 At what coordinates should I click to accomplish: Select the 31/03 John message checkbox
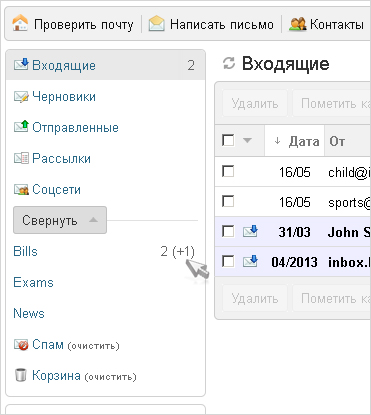[228, 231]
